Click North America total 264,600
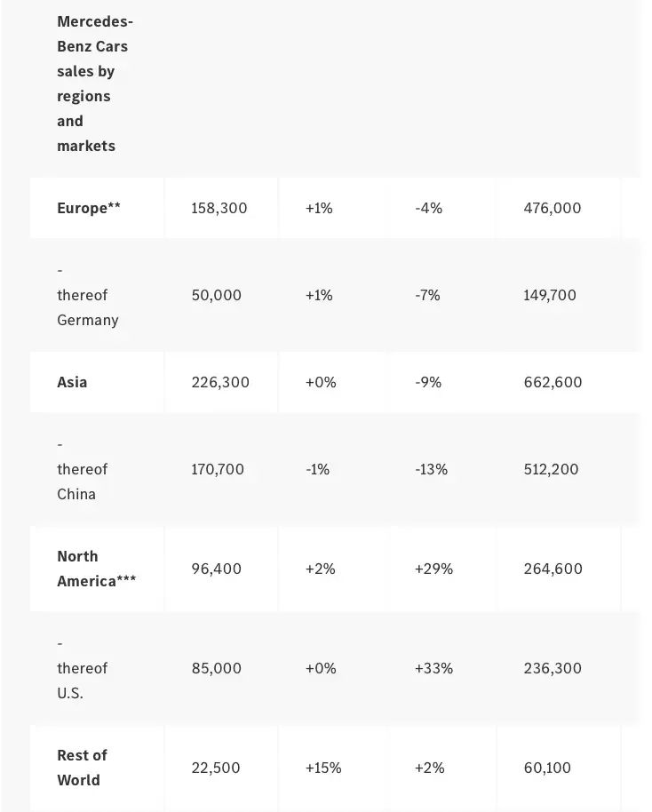Viewport: 652px width, 812px height. 553,569
